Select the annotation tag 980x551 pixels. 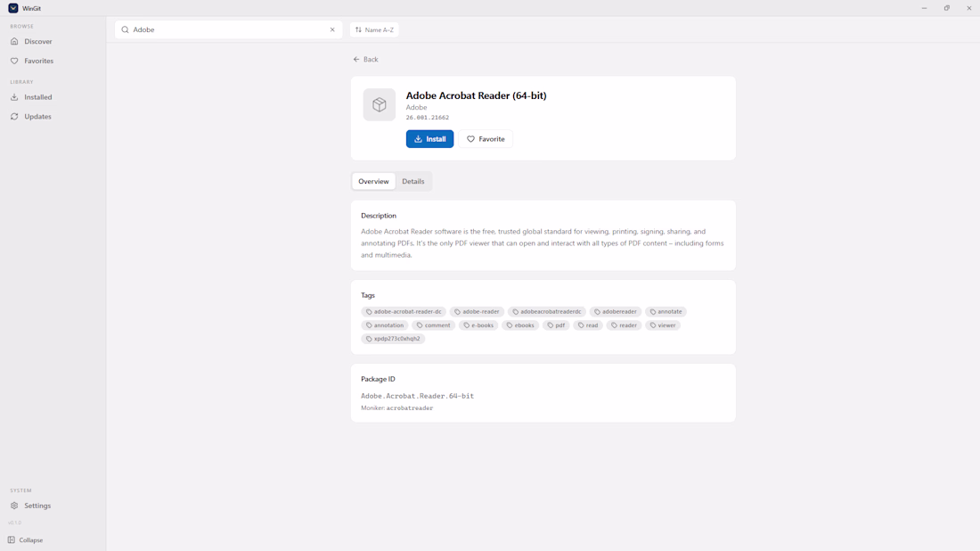[385, 325]
